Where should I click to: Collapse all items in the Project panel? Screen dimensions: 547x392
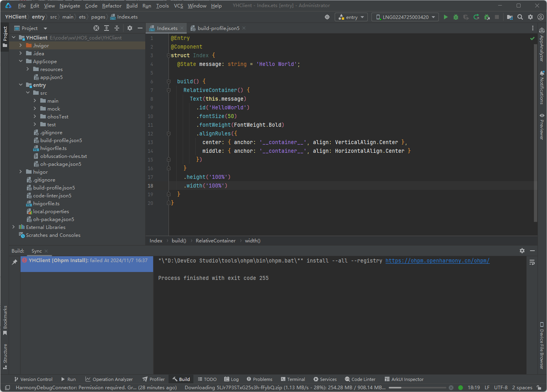[x=117, y=28]
